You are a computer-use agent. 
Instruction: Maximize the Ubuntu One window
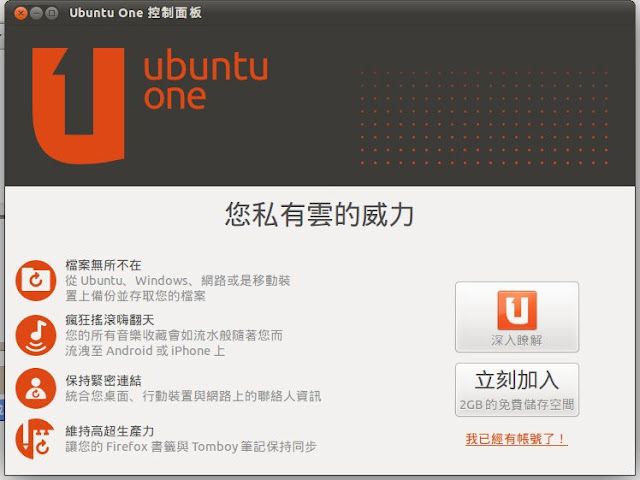(x=51, y=13)
